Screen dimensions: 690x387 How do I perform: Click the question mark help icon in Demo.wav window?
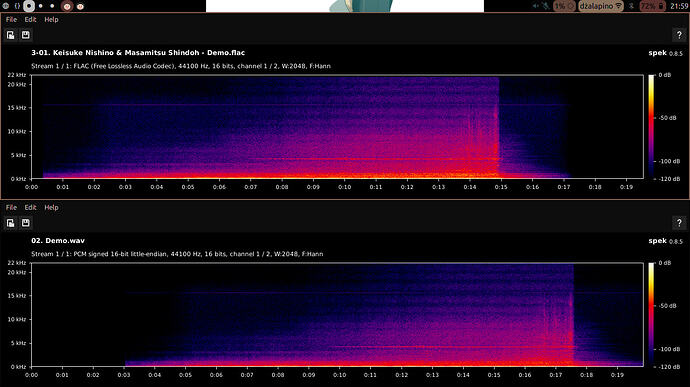(679, 223)
